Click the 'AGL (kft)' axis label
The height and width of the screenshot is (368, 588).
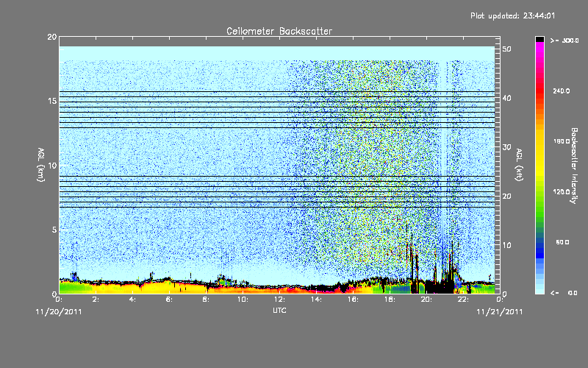(x=519, y=164)
